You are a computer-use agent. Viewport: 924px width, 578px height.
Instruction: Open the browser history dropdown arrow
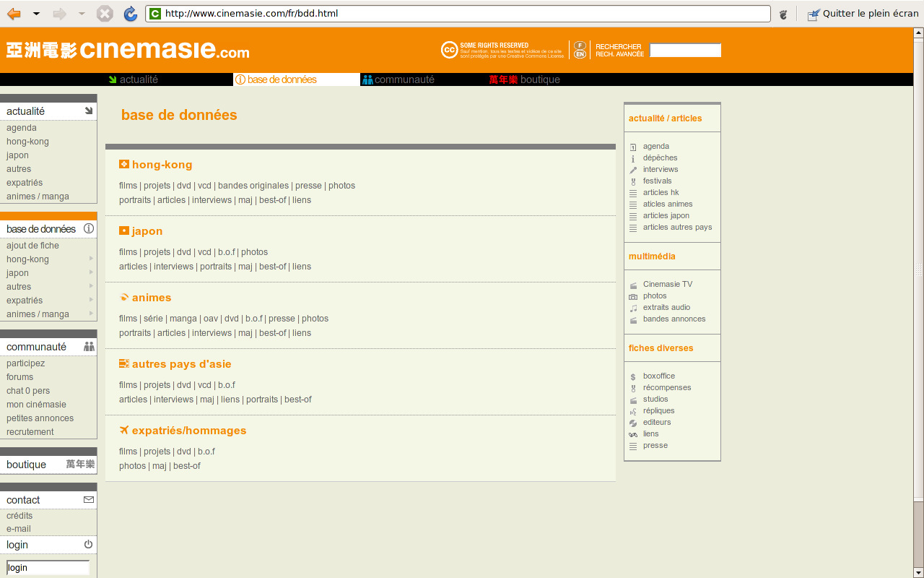[36, 14]
